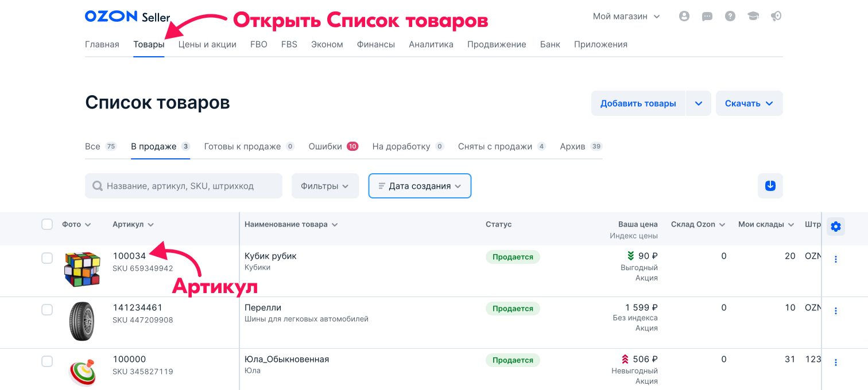Open three-dot menu for Кубик рубик
The height and width of the screenshot is (390, 868).
click(836, 259)
